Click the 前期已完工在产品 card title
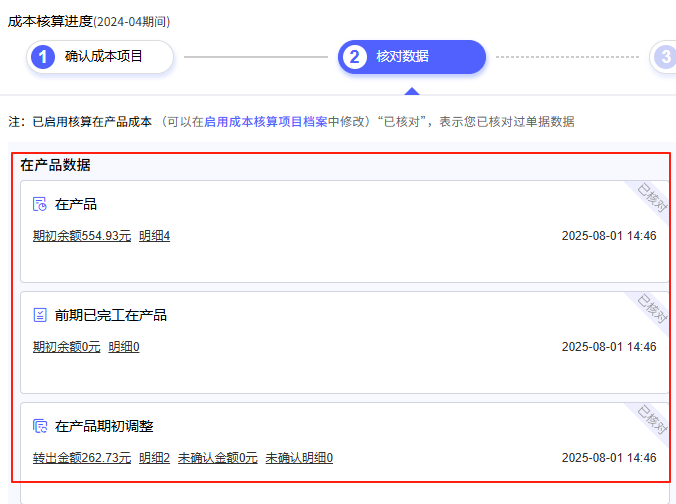Viewport: 676px width, 504px height. pos(111,315)
